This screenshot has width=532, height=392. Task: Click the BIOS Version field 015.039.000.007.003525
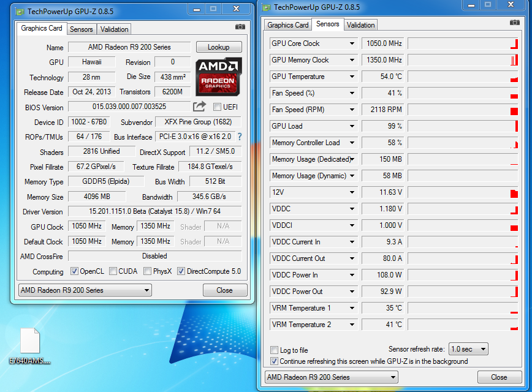[x=129, y=107]
